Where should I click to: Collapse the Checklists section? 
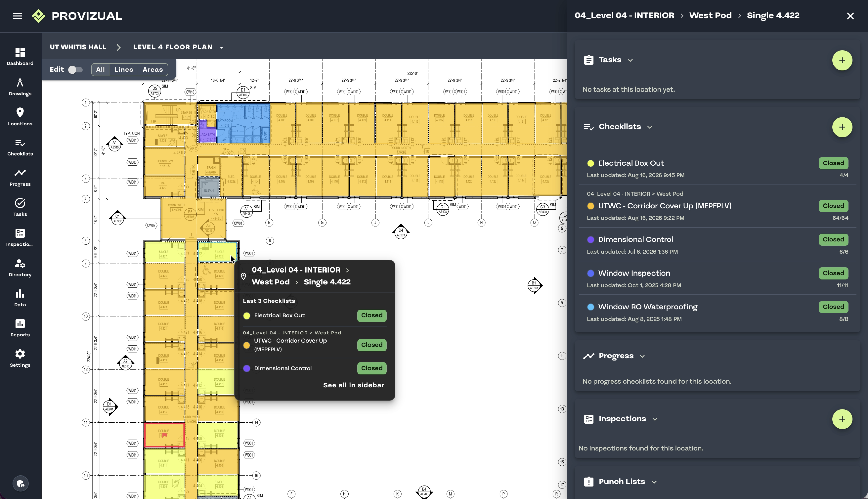pos(650,127)
